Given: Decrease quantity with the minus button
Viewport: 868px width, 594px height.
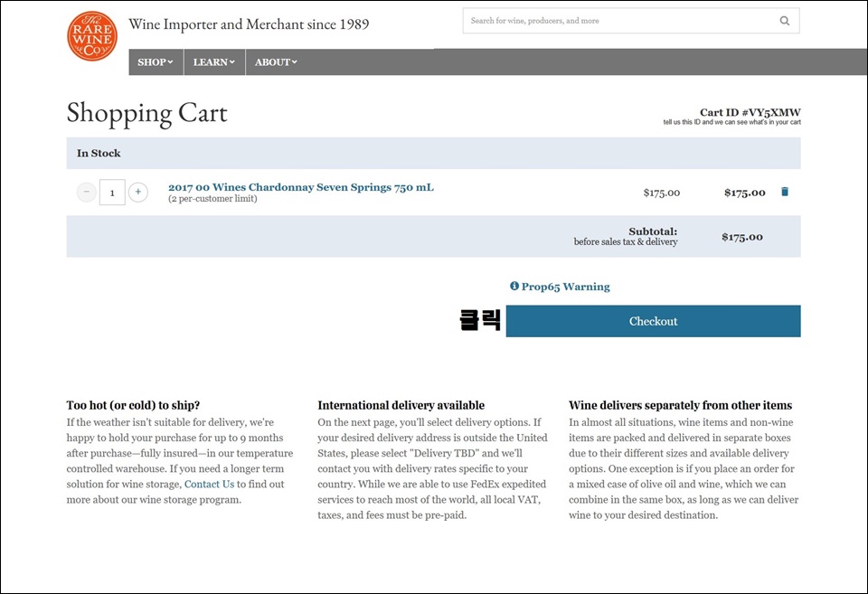Looking at the screenshot, I should [87, 192].
